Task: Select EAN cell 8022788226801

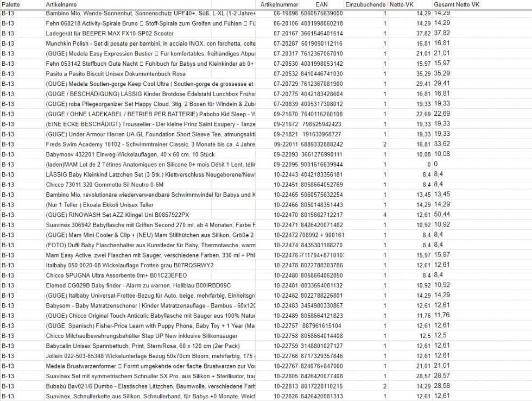Action: click(x=321, y=296)
